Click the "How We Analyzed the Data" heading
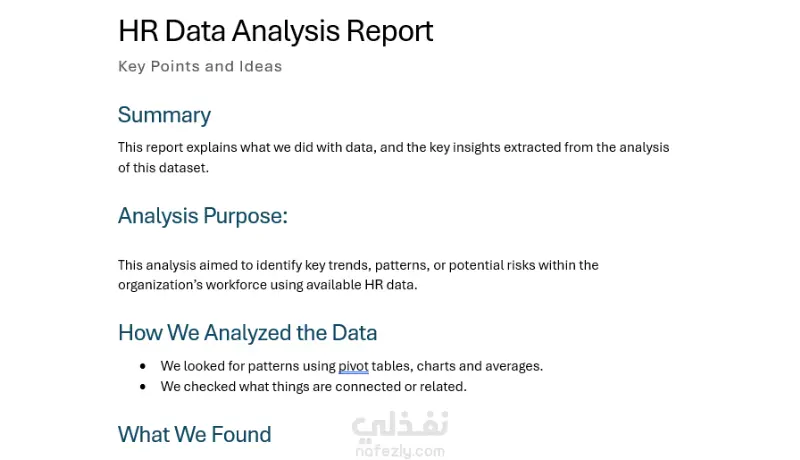Image resolution: width=800 pixels, height=460 pixels. point(247,333)
